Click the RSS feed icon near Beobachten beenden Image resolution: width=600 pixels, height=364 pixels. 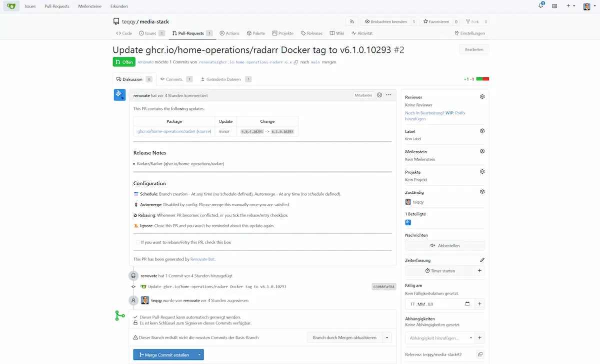coord(351,21)
